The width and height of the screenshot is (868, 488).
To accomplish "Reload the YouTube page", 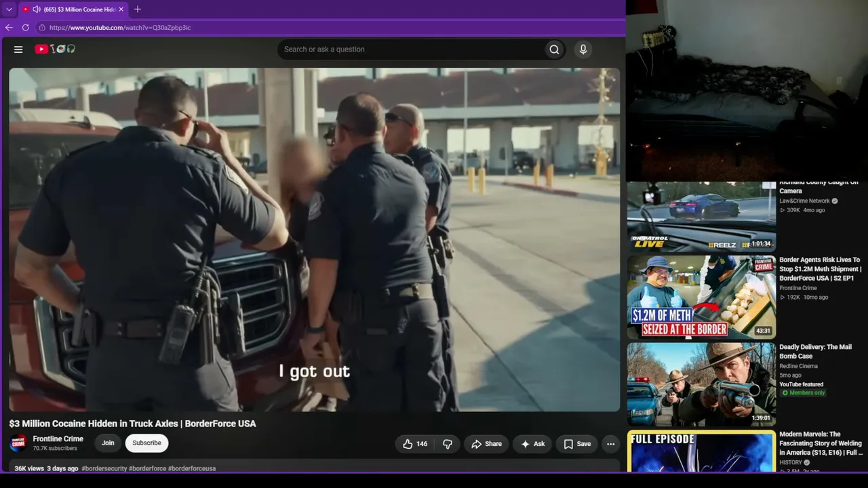I will [26, 28].
